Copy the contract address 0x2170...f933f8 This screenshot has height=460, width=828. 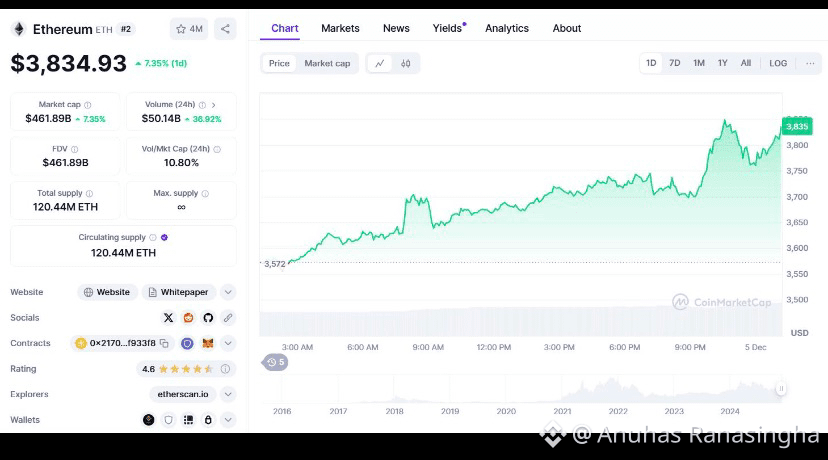[x=164, y=343]
